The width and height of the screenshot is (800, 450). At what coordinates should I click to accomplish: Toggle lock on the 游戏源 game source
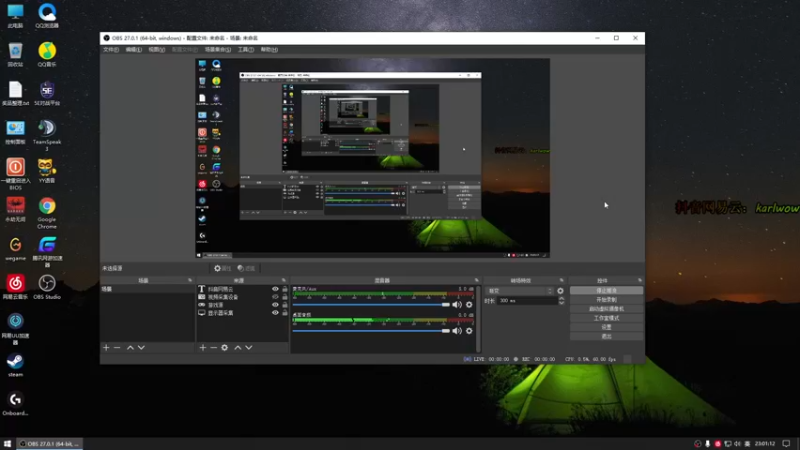(x=285, y=305)
